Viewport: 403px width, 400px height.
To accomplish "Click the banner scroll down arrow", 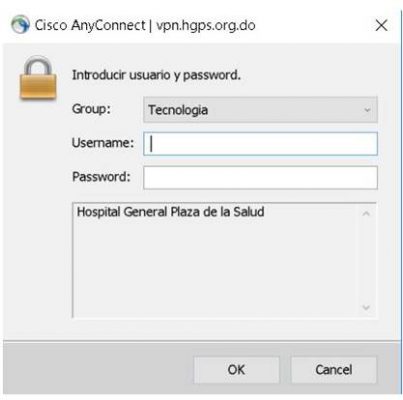I will 366,307.
